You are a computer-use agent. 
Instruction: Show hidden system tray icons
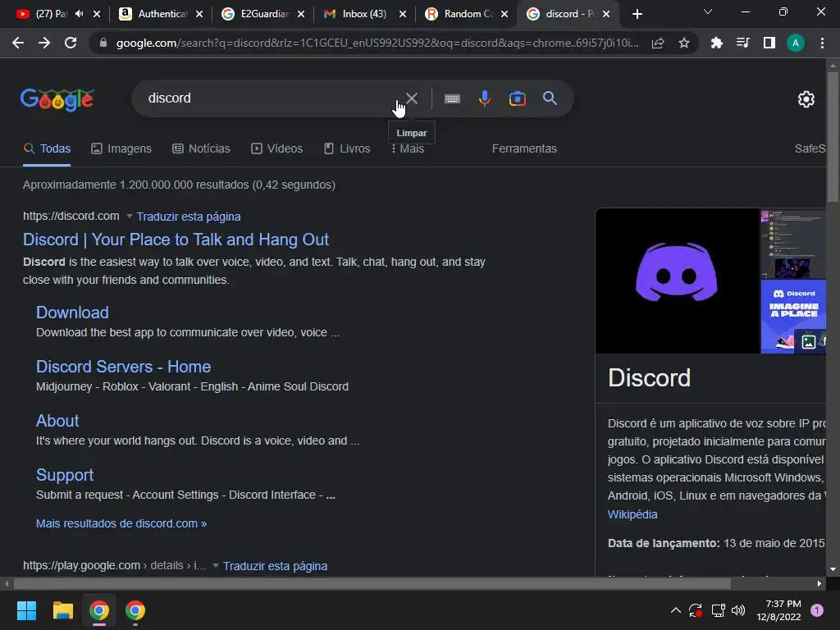(x=676, y=610)
